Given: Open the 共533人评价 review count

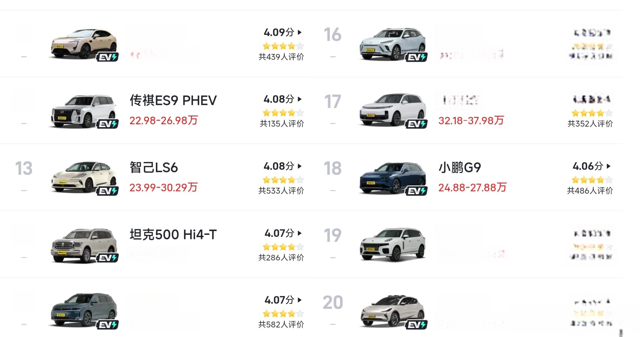Looking at the screenshot, I should click(281, 191).
